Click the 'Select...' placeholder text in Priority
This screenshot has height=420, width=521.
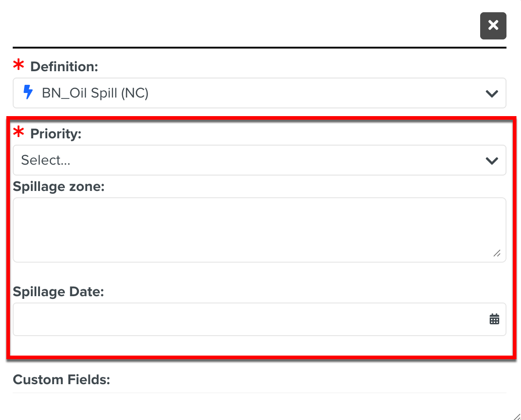point(46,160)
